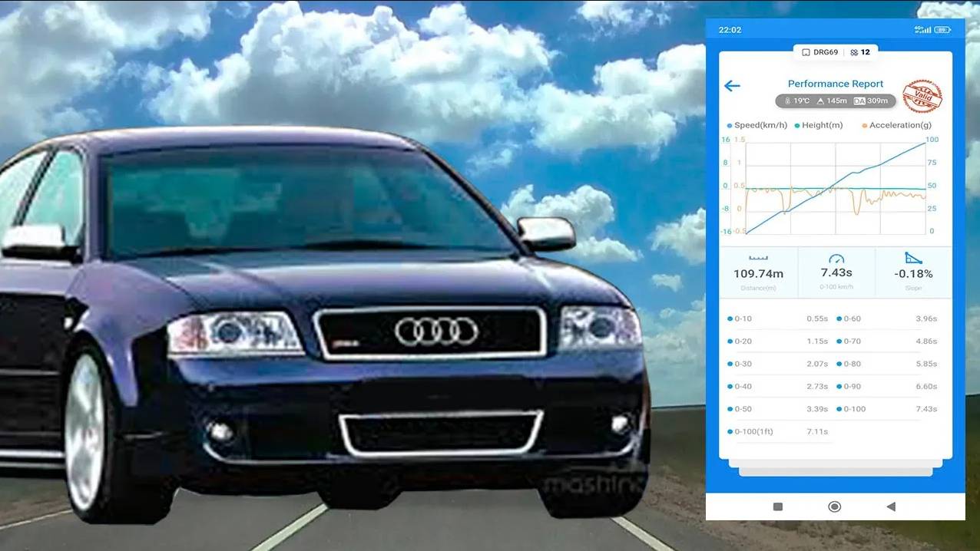
Task: Tap the Performance Report title
Action: tap(836, 84)
